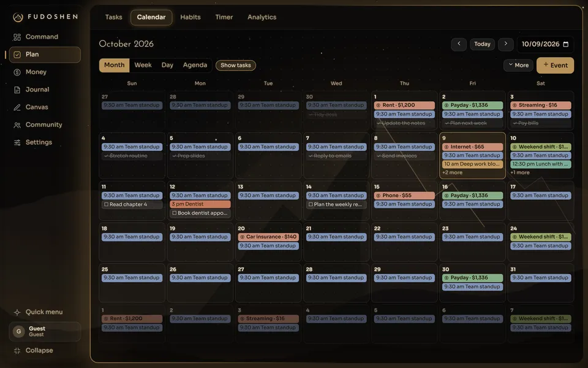Click the Event button label
The height and width of the screenshot is (368, 588).
[x=559, y=66]
